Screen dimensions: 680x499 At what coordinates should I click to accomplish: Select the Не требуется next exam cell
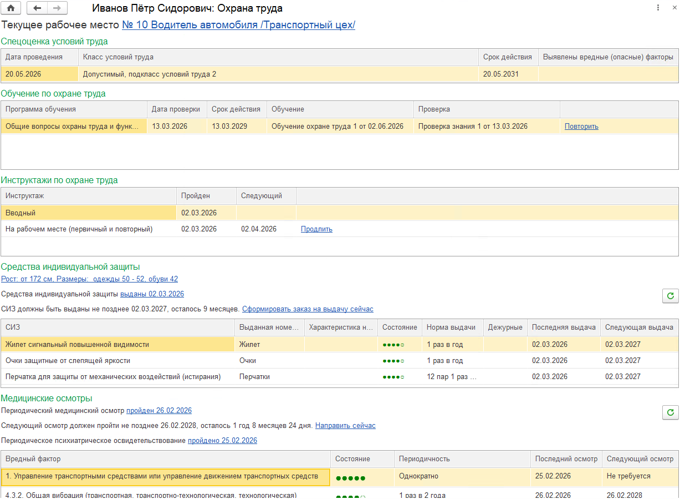640,476
